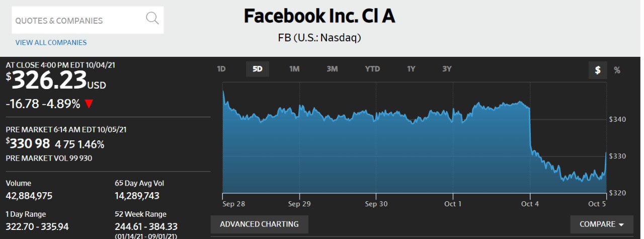Viewport: 644px width, 239px height.
Task: Switch chart to dollar price view
Action: (x=597, y=70)
